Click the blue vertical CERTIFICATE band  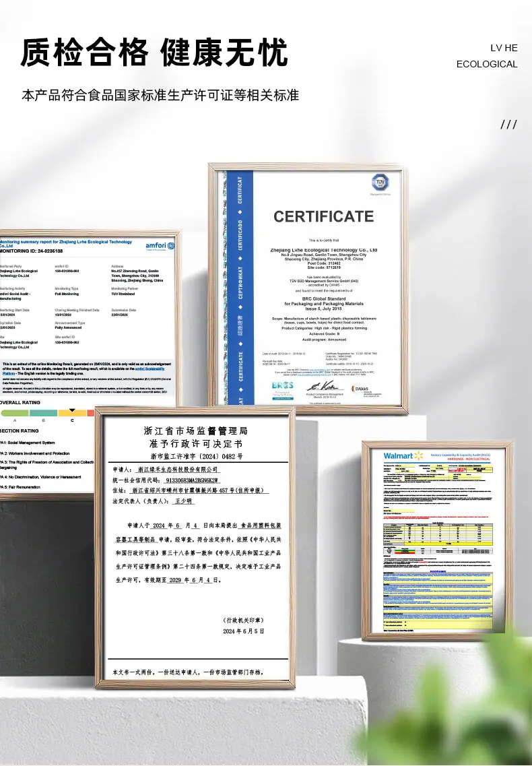(239, 288)
